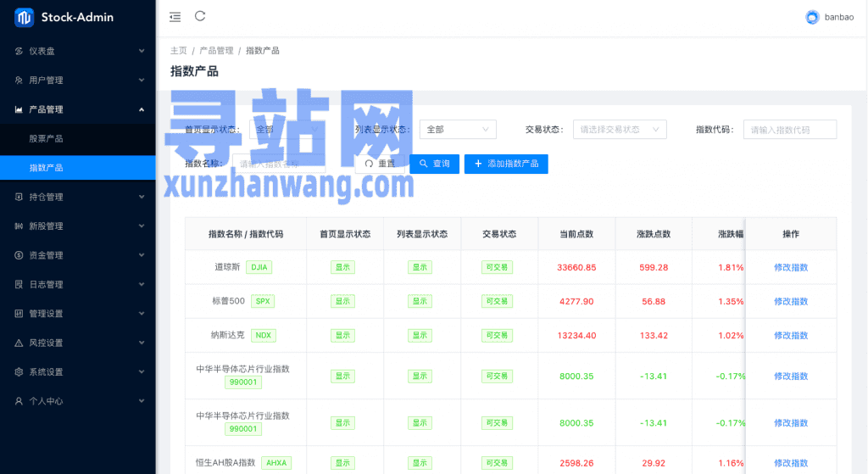The height and width of the screenshot is (474, 868).
Task: Open the 首页显示状态 dropdown
Action: tap(287, 130)
